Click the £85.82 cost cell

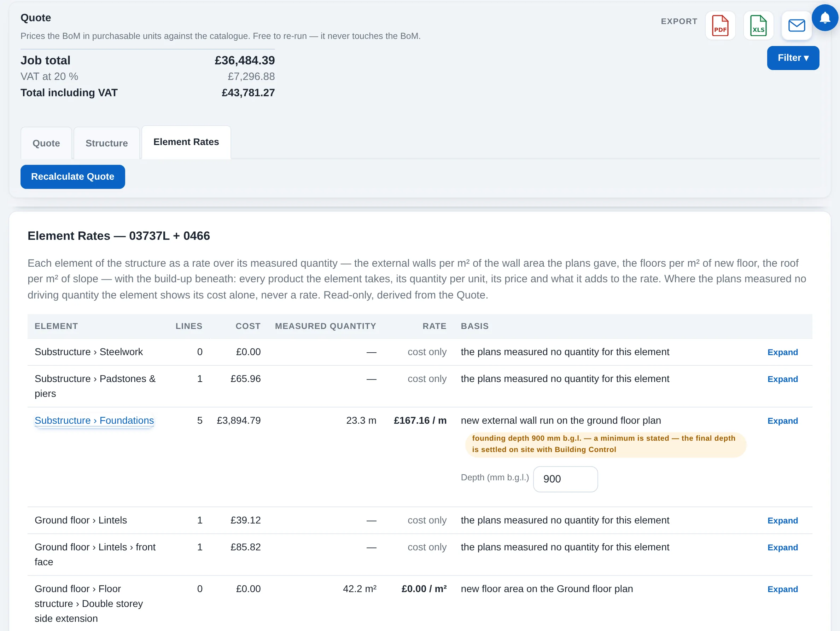(245, 547)
